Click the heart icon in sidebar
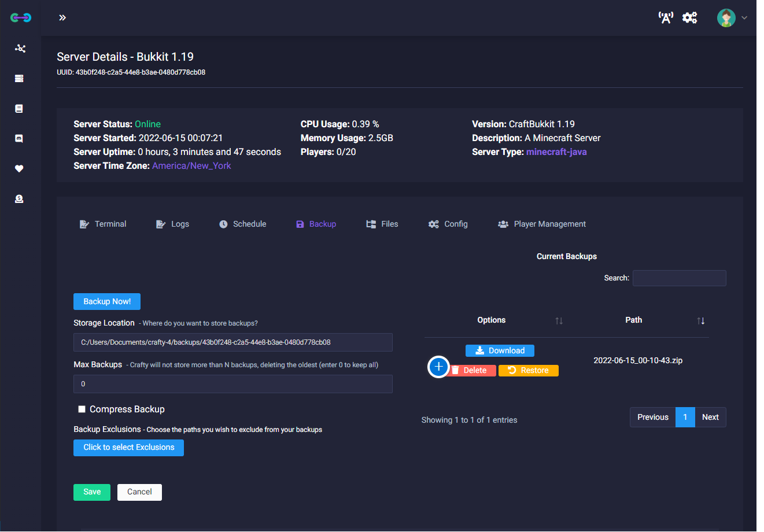 point(19,169)
